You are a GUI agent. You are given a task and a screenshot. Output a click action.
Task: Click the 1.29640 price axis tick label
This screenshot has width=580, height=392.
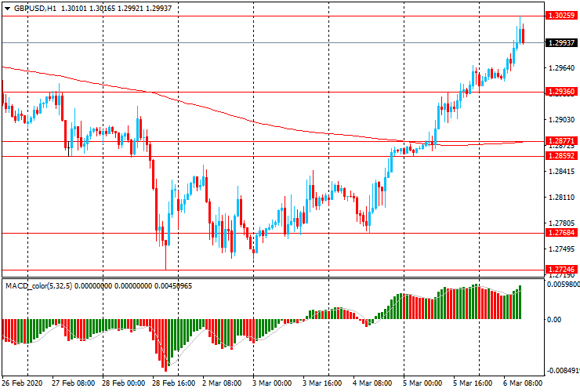561,67
